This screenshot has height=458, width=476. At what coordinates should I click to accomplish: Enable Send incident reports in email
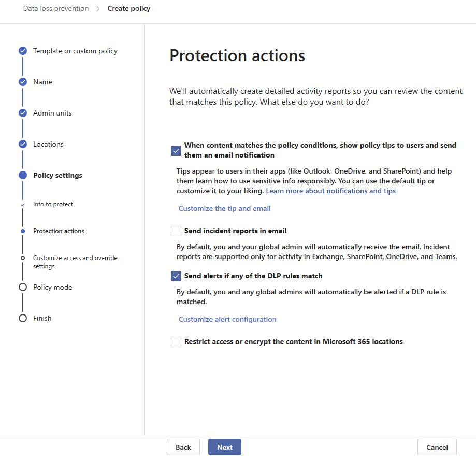[176, 231]
